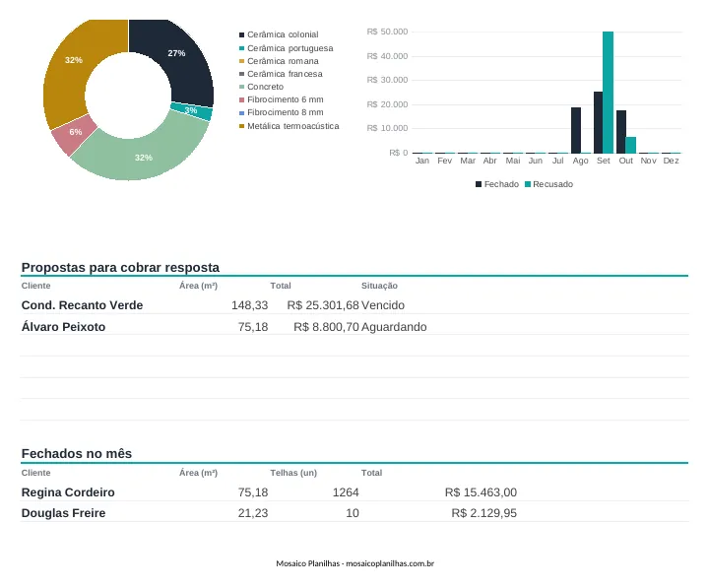Screen dimensions: 708x588
Task: Click the Cerâmica romana legend swatch
Action: pos(241,61)
